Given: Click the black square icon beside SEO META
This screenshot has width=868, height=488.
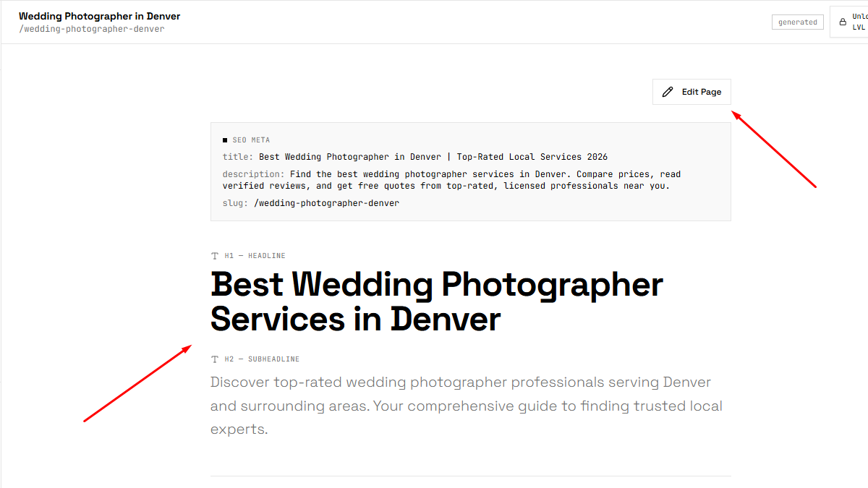Looking at the screenshot, I should (x=225, y=140).
